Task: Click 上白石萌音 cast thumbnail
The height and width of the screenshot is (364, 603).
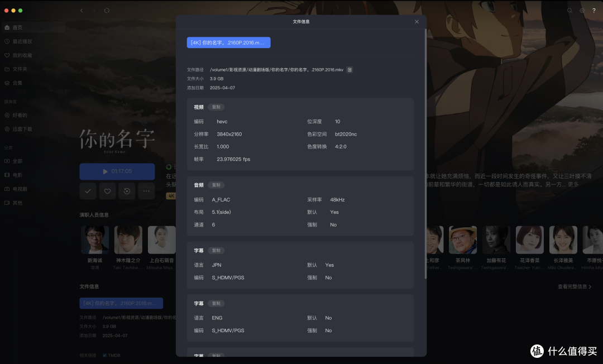Action: [161, 240]
